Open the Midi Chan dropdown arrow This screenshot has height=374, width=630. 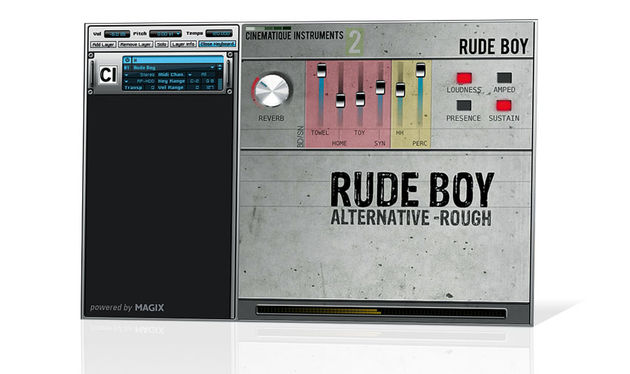click(x=190, y=75)
